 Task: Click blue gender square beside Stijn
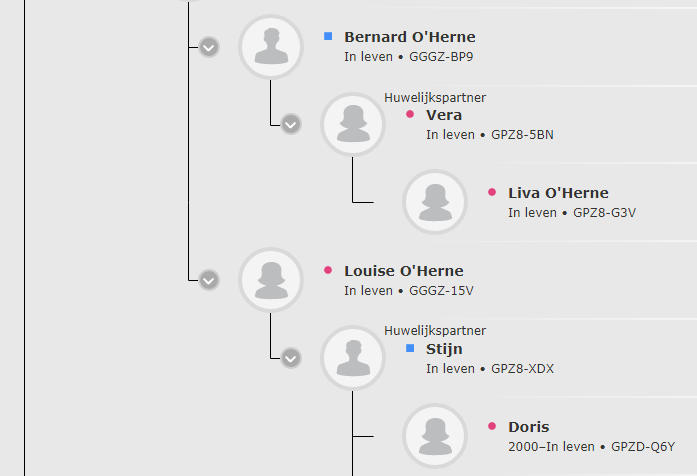tap(410, 348)
